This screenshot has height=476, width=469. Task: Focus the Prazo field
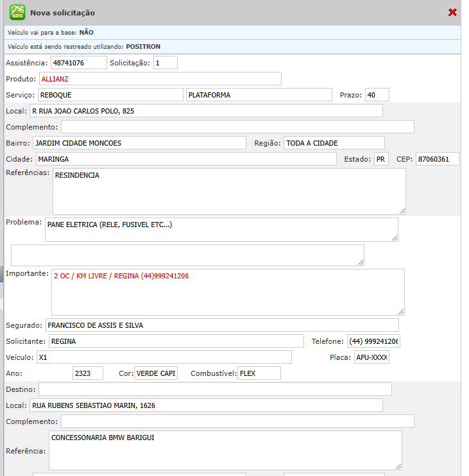(377, 95)
